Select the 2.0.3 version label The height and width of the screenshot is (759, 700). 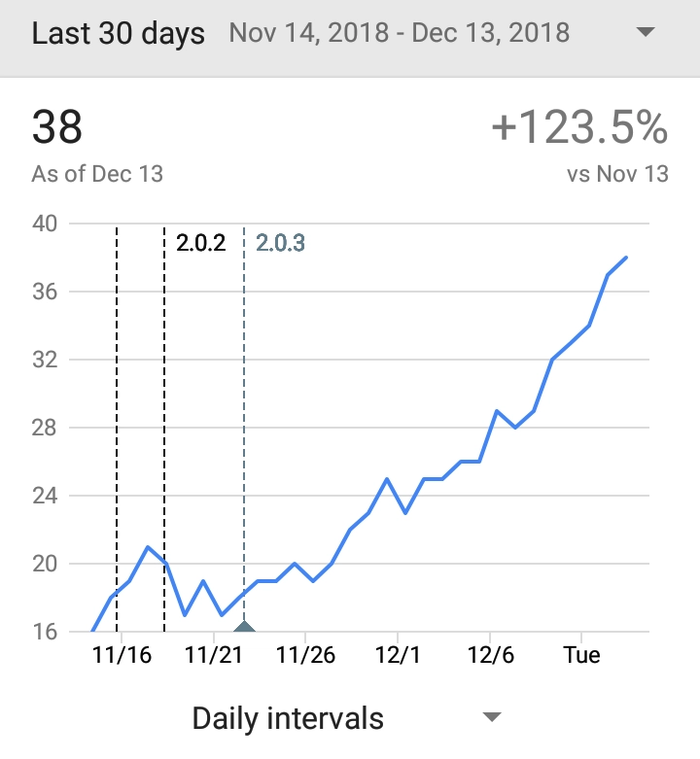tap(280, 243)
